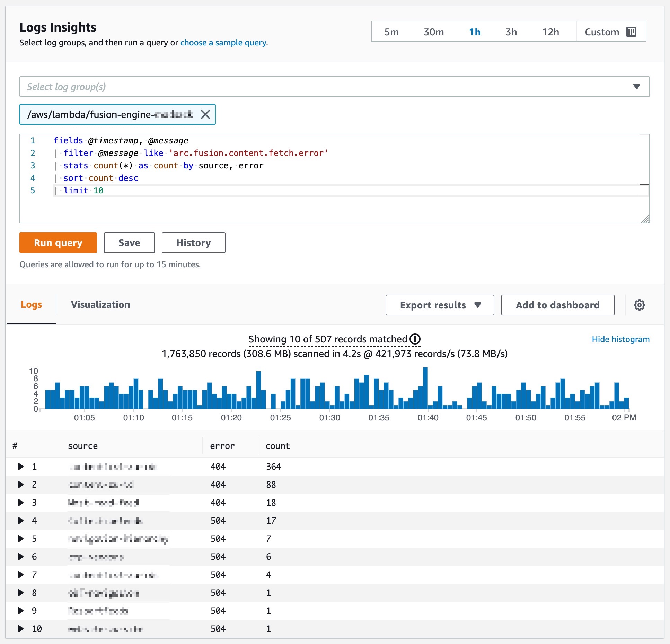
Task: Select the 3h time range
Action: tap(511, 32)
